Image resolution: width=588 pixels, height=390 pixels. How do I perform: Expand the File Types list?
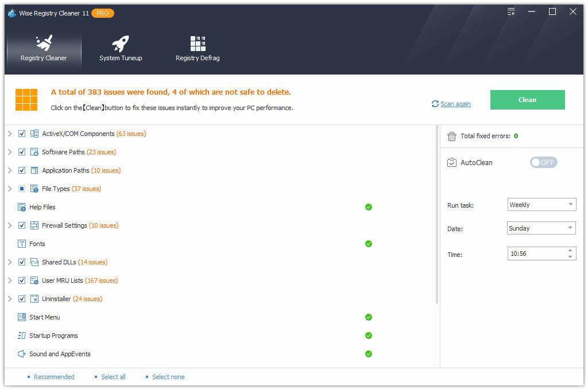click(10, 189)
